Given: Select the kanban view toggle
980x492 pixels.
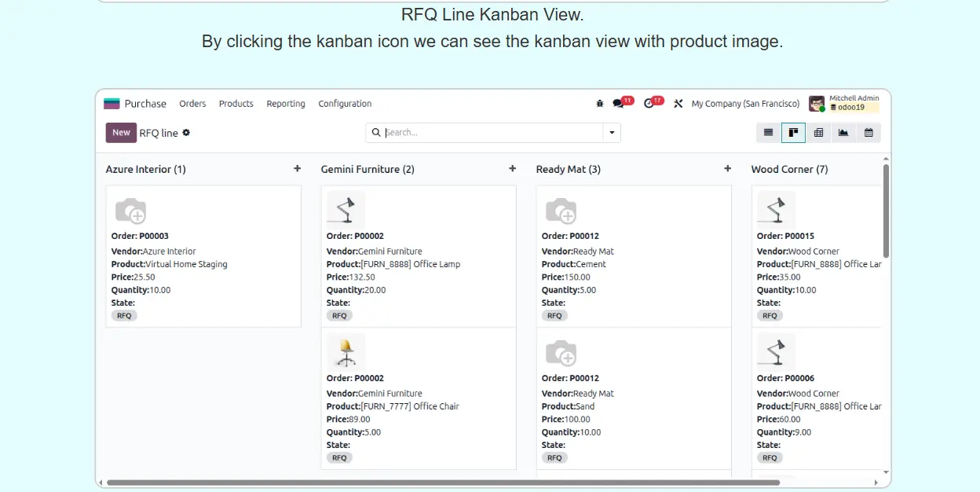Looking at the screenshot, I should tap(793, 133).
